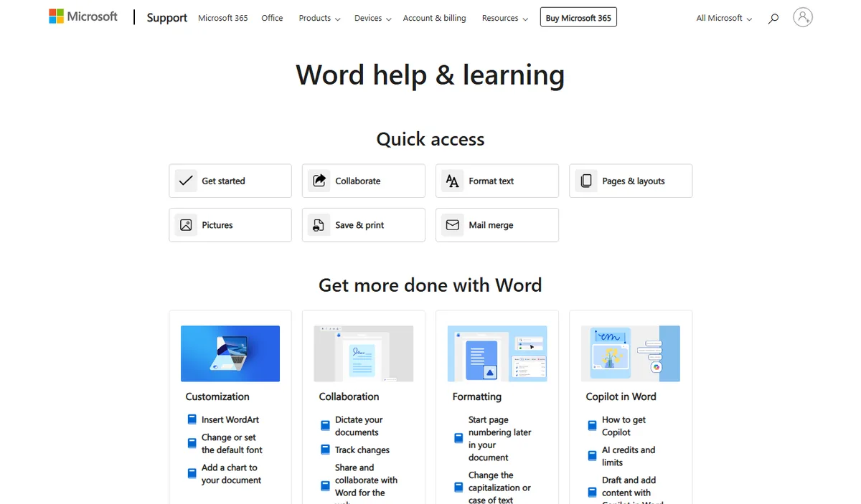Open the Track changes article
The image size is (861, 504).
pos(362,450)
